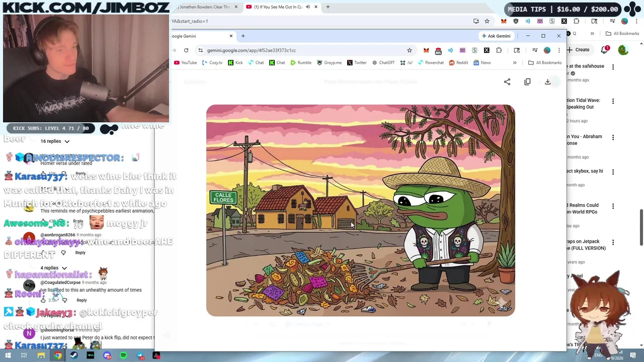Viewport: 644px width, 362px height.
Task: Open options menu for 'at the safehouse' video
Action: click(x=613, y=67)
